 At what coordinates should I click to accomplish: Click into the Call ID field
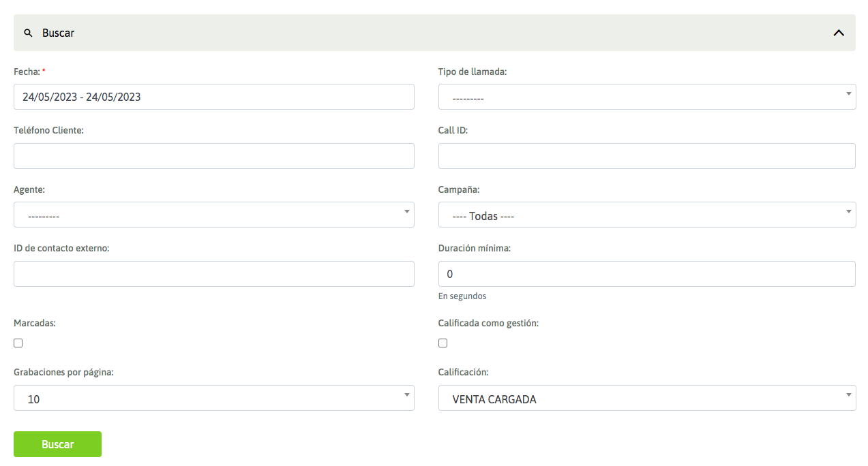pyautogui.click(x=646, y=156)
